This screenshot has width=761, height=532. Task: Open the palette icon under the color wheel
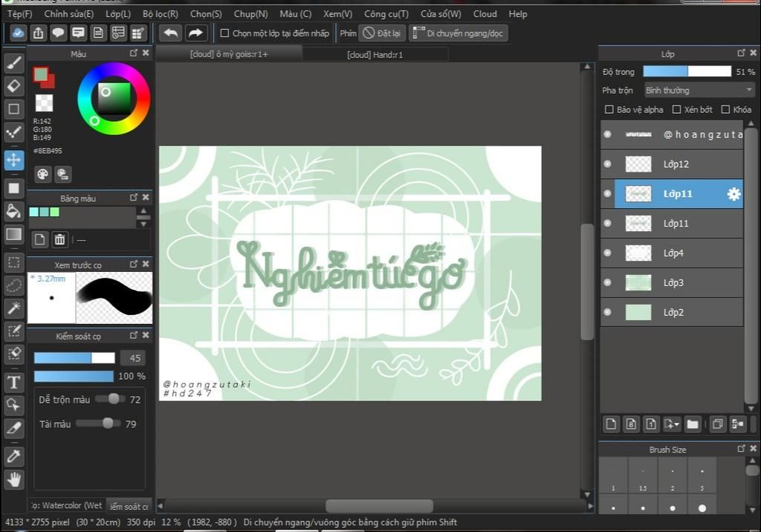pos(42,175)
